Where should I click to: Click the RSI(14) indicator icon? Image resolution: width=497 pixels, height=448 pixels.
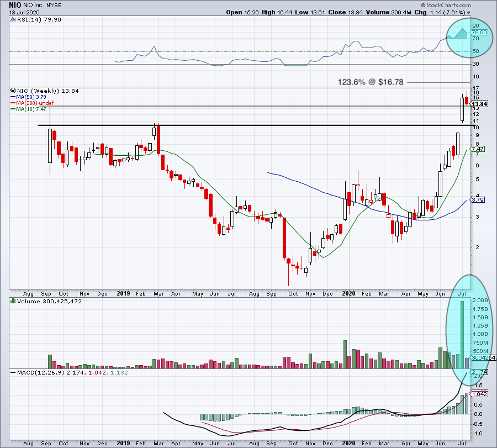point(13,20)
